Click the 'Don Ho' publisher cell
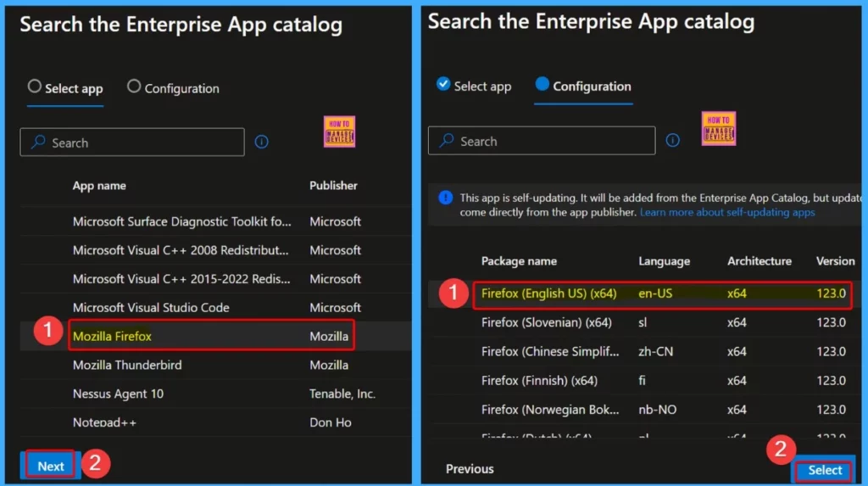 tap(330, 422)
